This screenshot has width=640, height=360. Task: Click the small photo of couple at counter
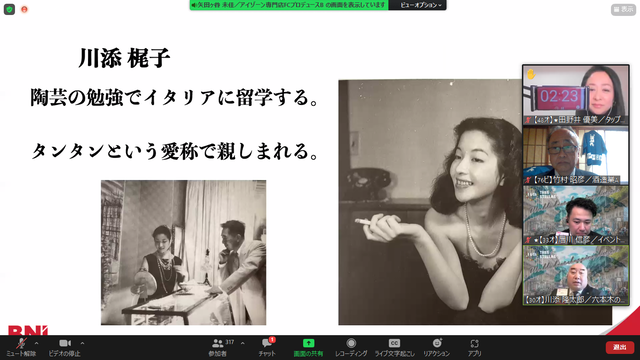click(184, 252)
